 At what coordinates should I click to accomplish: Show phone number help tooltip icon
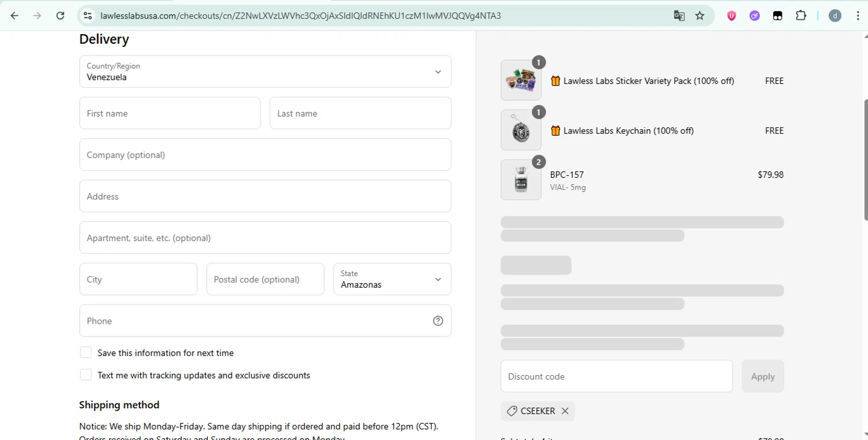tap(438, 321)
